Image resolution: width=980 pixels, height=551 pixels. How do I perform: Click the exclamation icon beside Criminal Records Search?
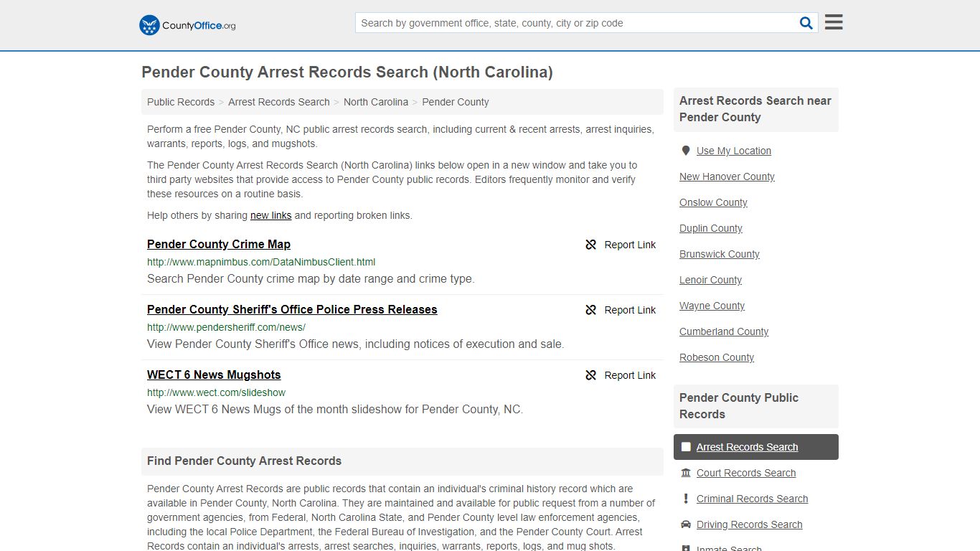[x=686, y=499]
